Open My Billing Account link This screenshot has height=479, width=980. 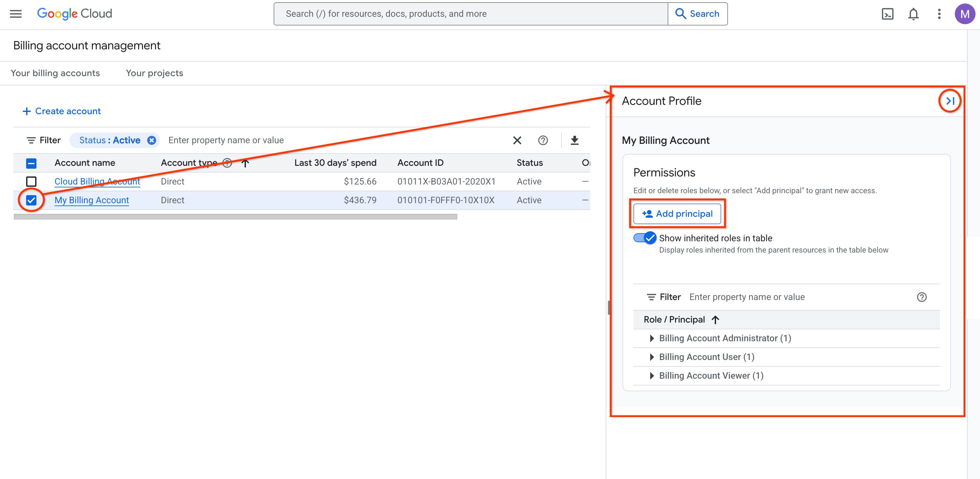pos(91,200)
